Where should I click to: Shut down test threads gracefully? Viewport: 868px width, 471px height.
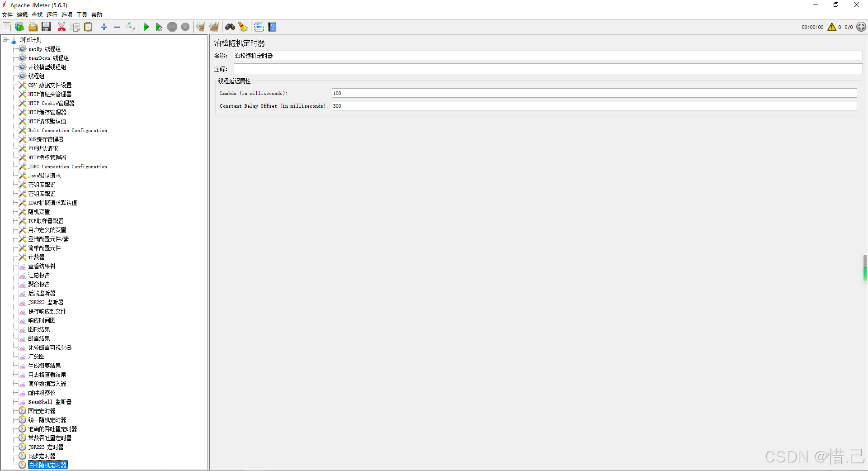click(185, 27)
